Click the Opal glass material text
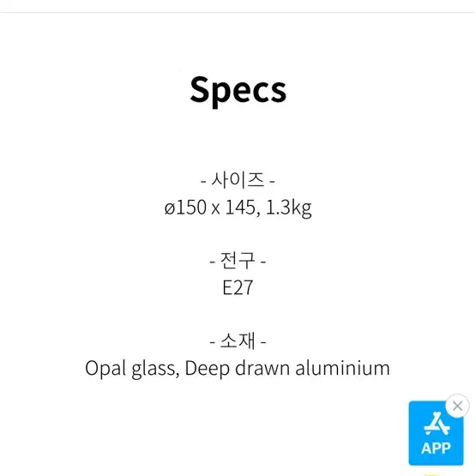The height and width of the screenshot is (476, 476). click(x=132, y=369)
